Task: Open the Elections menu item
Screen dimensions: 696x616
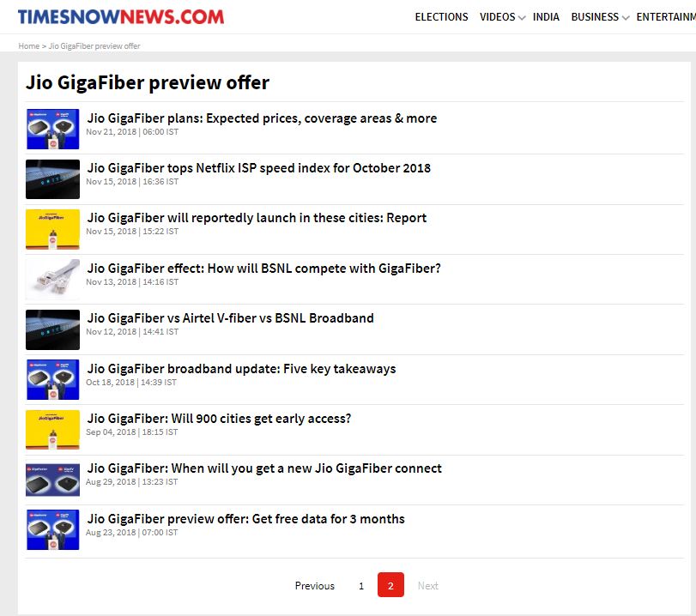Action: tap(441, 17)
